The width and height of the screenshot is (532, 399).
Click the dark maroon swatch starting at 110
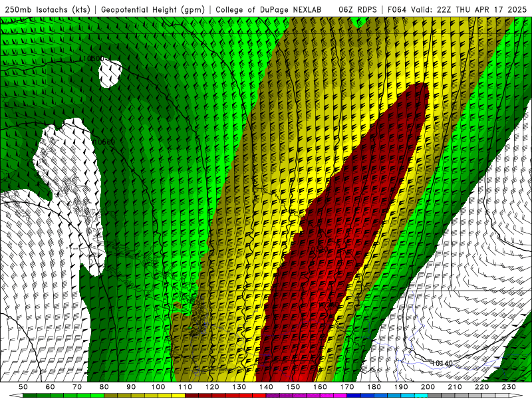192,396
